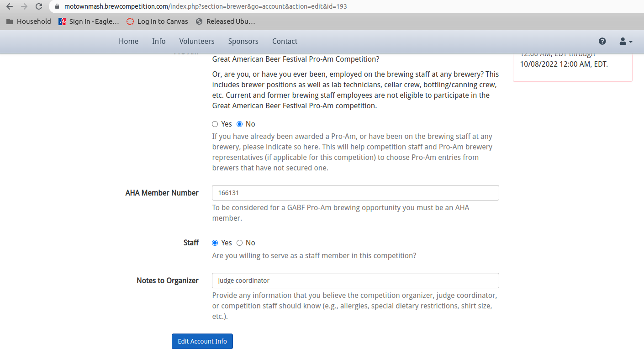Select No for the Staff question
This screenshot has width=644, height=355.
tap(239, 243)
